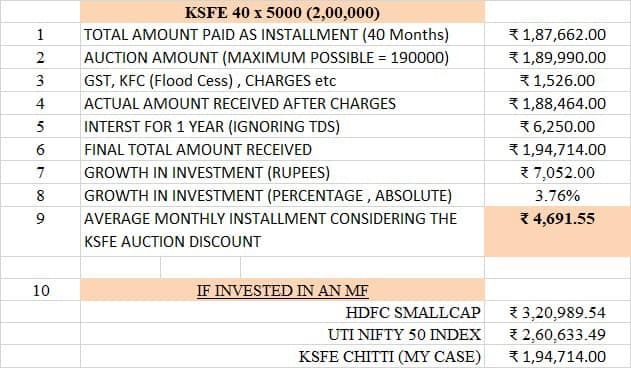Image resolution: width=631 pixels, height=368 pixels.
Task: Click the ₹7,052.00 growth in rupees cell
Action: tap(557, 172)
